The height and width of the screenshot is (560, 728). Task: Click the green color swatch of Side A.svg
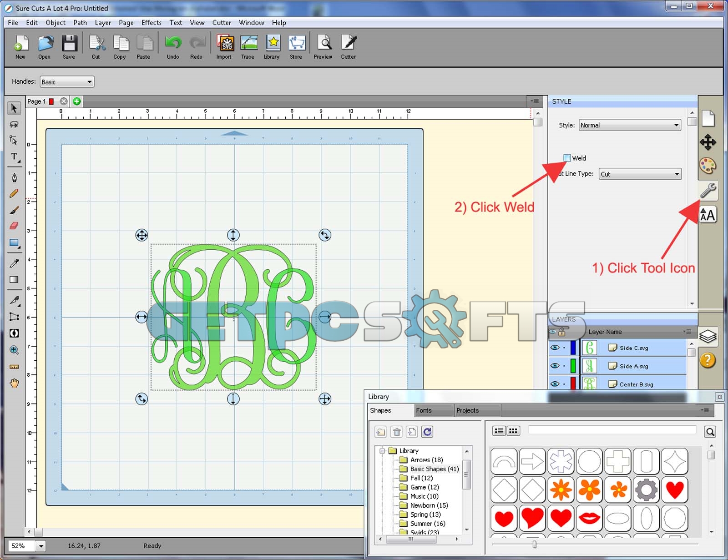tap(573, 366)
